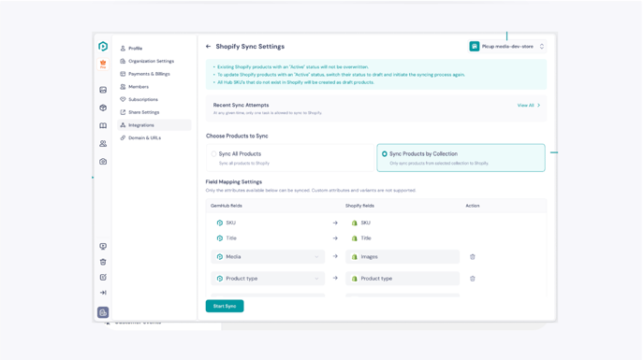Click the Choose Products to Sync heading
The image size is (644, 360).
[x=237, y=136]
